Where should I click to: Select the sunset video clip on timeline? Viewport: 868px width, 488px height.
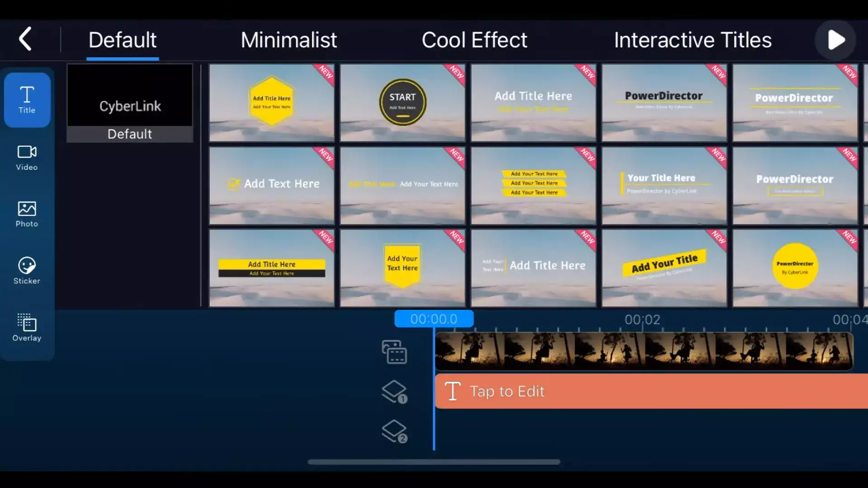(644, 351)
